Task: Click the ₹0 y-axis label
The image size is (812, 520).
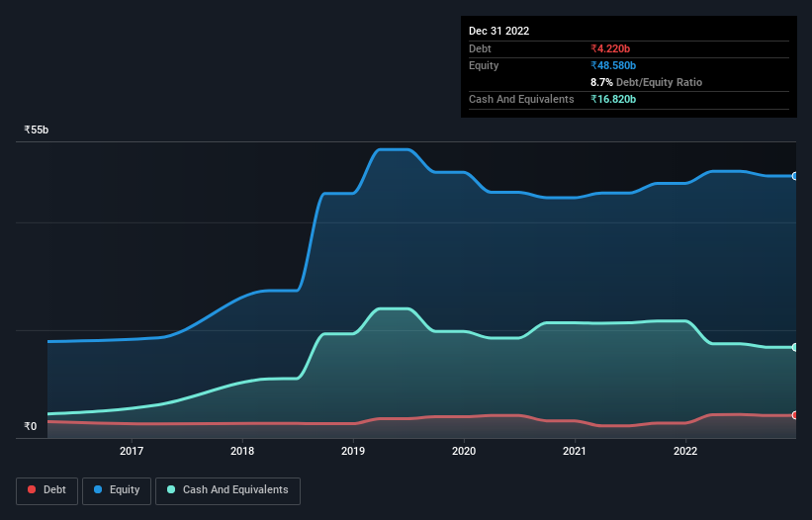Action: tap(31, 426)
